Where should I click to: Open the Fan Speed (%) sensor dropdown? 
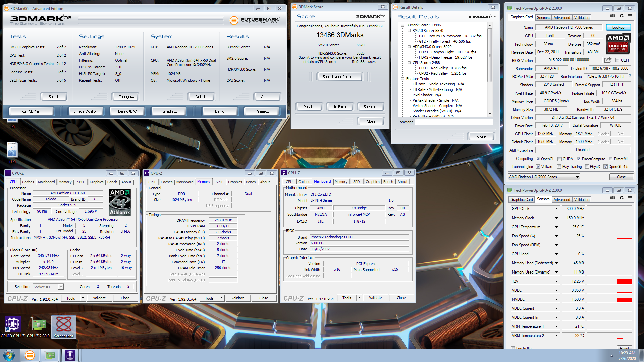tap(556, 236)
